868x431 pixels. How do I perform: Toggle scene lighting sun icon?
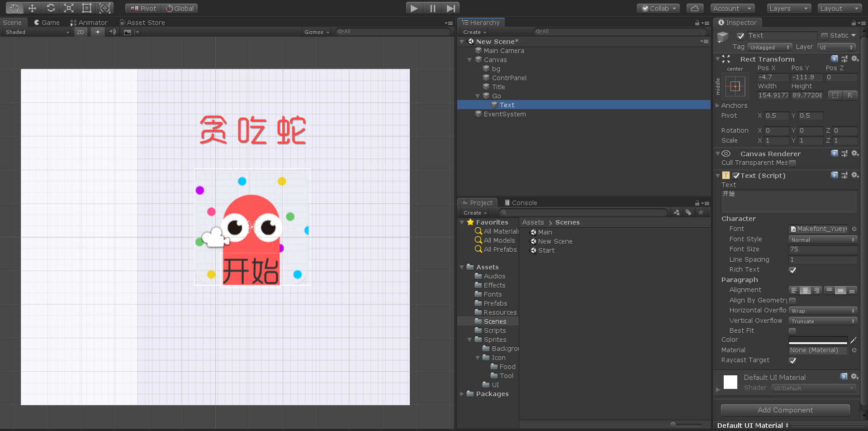[x=98, y=32]
